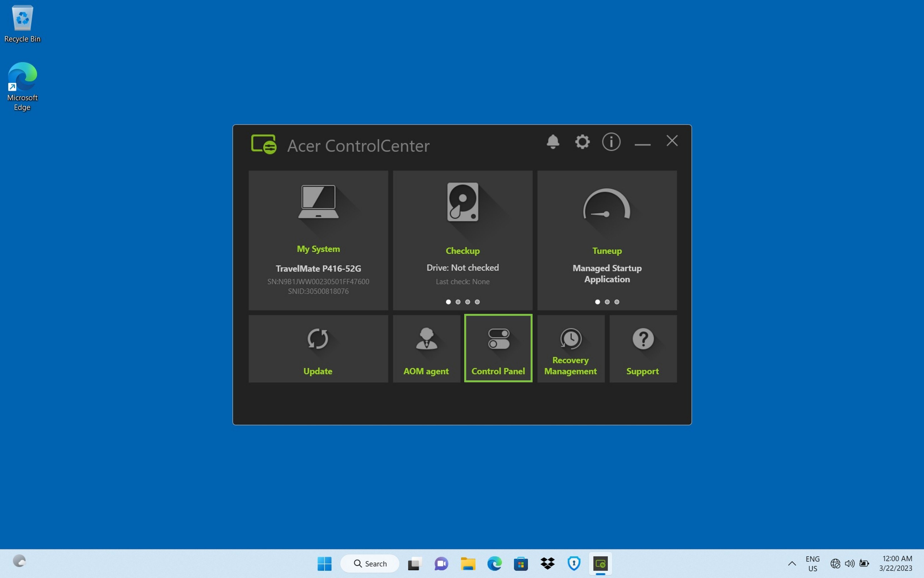
Task: Expand the hidden system tray icons chevron
Action: 792,564
